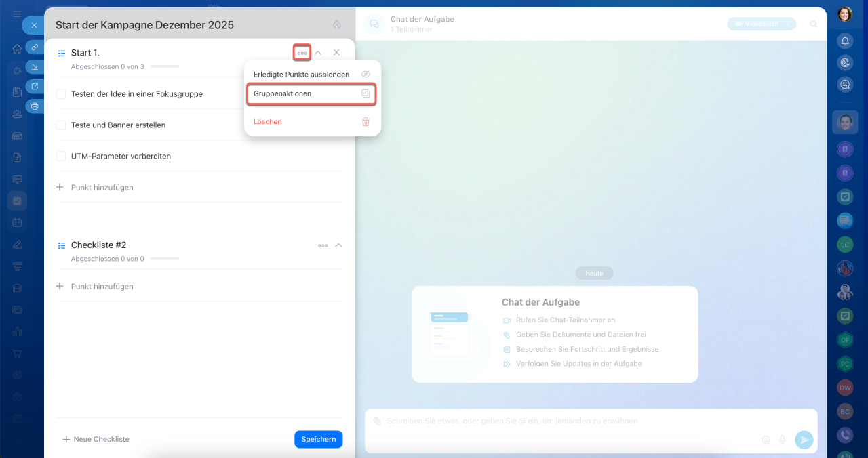Open the DW contact in right sidebar
The height and width of the screenshot is (458, 868).
click(845, 388)
